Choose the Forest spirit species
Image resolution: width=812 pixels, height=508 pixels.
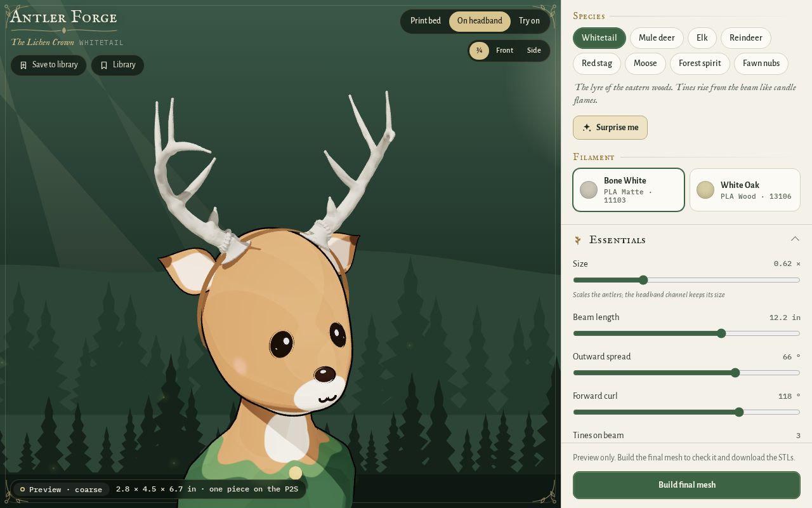tap(700, 63)
